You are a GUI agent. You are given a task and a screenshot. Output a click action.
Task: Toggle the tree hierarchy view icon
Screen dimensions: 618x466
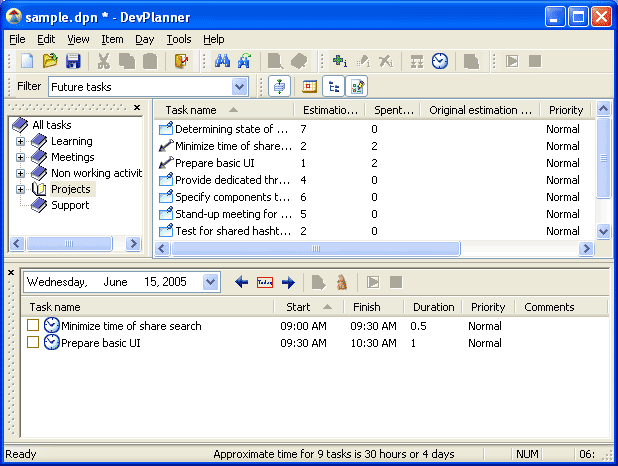click(334, 86)
